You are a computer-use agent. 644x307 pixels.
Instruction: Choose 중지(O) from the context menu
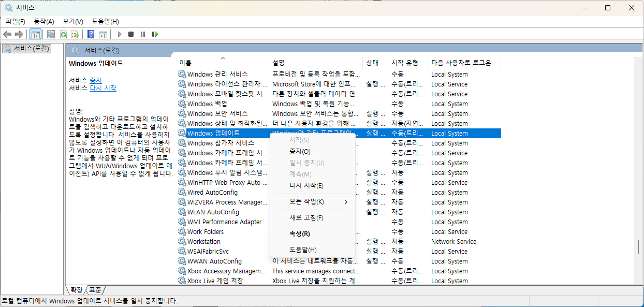(313, 152)
